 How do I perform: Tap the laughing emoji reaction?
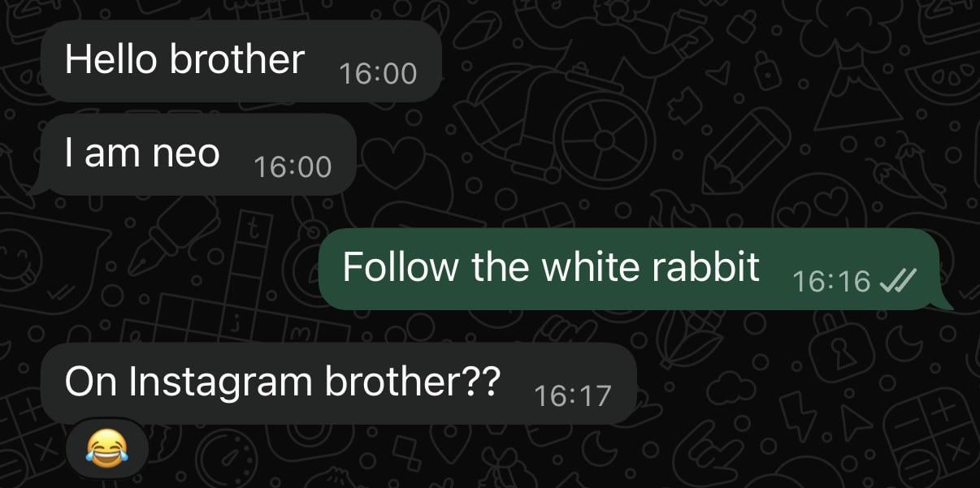[x=100, y=448]
